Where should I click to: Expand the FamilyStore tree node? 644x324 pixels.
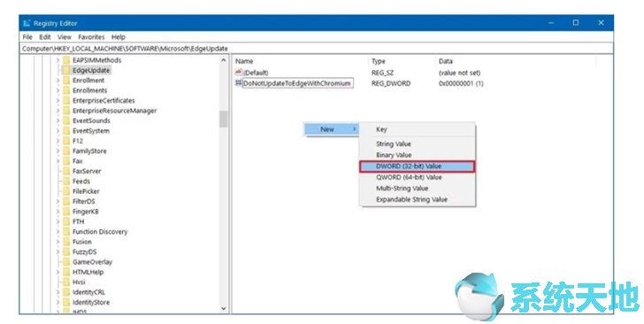(x=57, y=150)
